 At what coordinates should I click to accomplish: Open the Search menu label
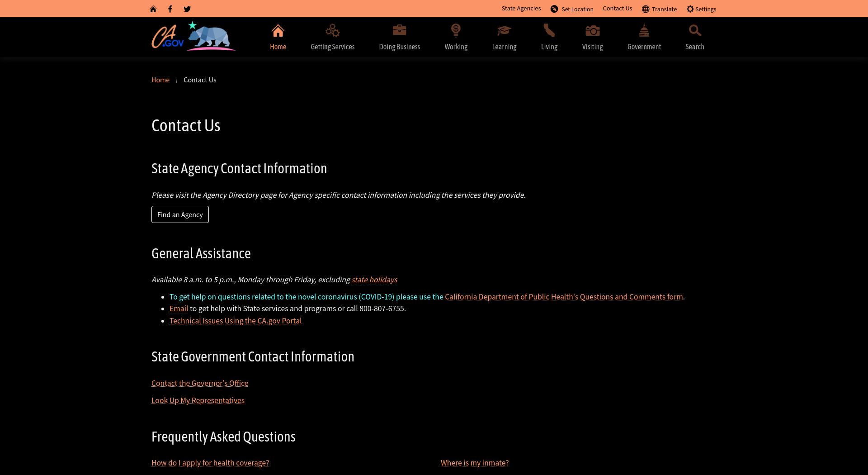pos(695,47)
